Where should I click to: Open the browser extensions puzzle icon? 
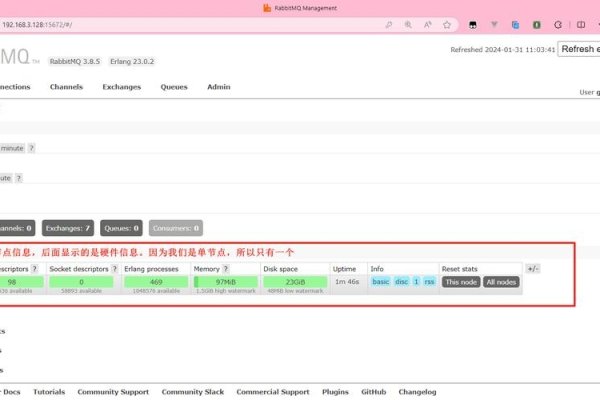558,25
